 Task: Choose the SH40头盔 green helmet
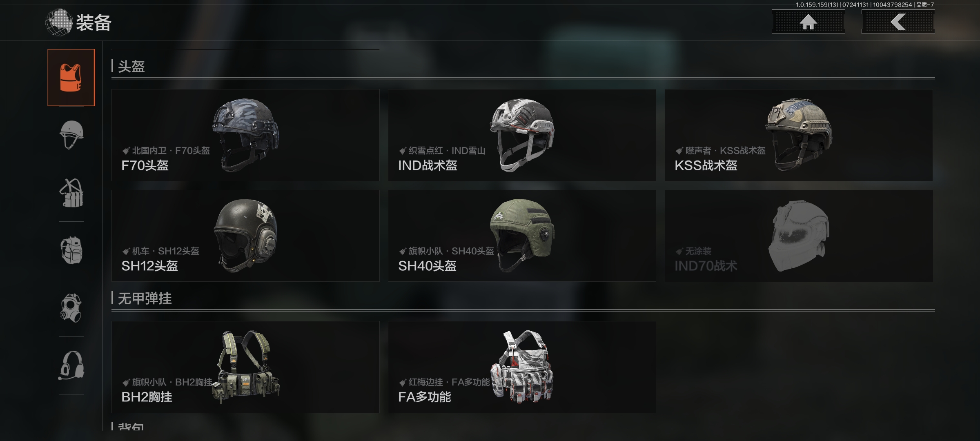point(522,236)
